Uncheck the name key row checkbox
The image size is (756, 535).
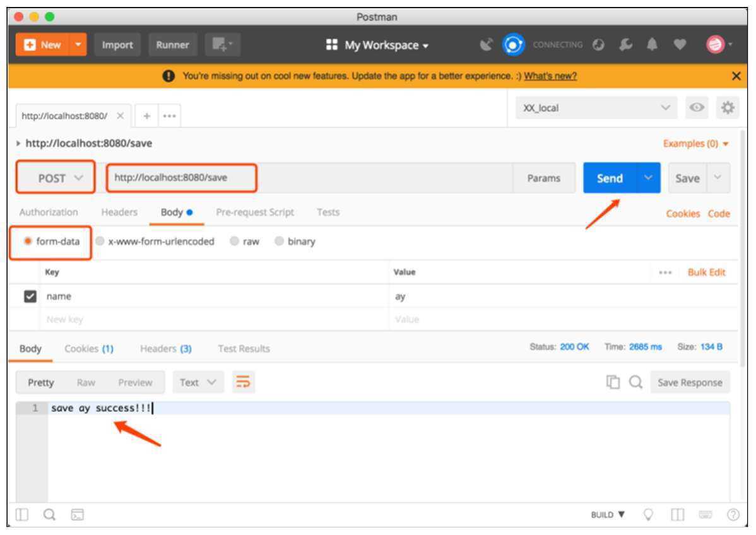[x=30, y=296]
